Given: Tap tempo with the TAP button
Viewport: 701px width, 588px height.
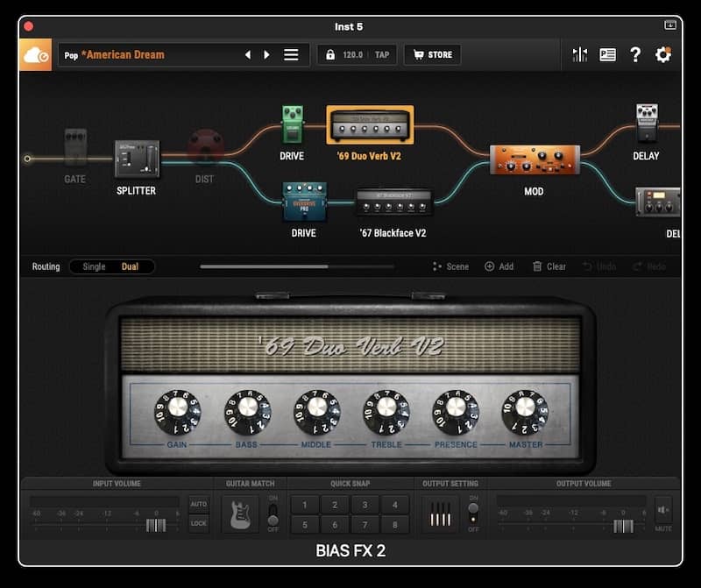Looking at the screenshot, I should click(x=382, y=54).
